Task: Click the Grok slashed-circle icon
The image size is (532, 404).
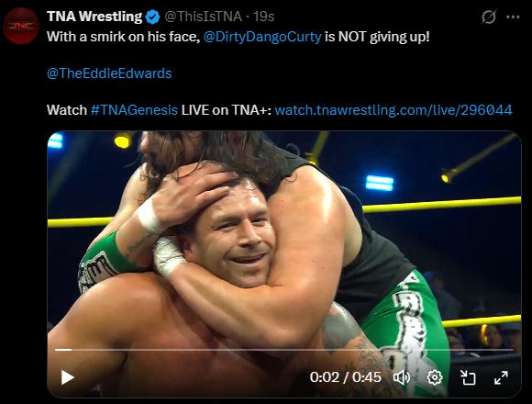Action: tap(489, 17)
